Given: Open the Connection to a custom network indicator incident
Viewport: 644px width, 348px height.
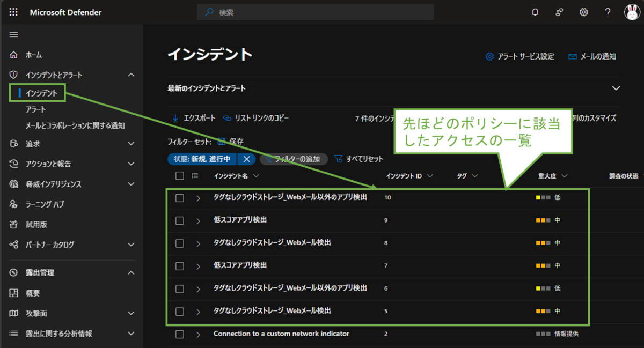Looking at the screenshot, I should click(281, 334).
